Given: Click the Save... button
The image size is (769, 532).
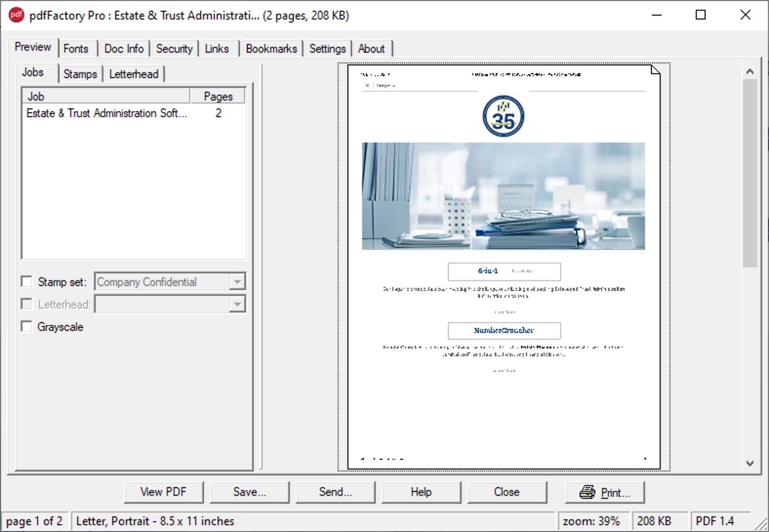Looking at the screenshot, I should point(249,492).
